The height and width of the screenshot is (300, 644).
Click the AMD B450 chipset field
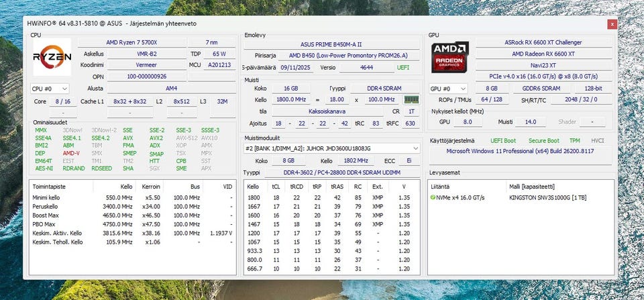tap(347, 56)
